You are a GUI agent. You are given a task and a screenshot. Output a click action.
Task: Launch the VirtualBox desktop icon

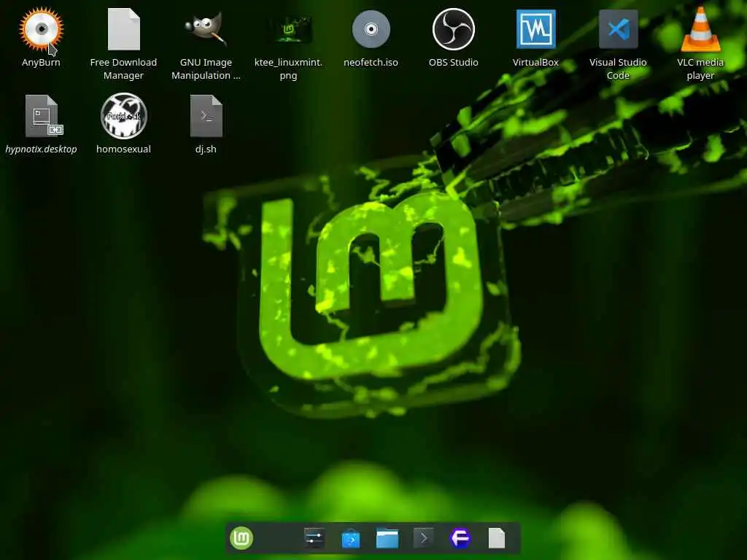535,29
